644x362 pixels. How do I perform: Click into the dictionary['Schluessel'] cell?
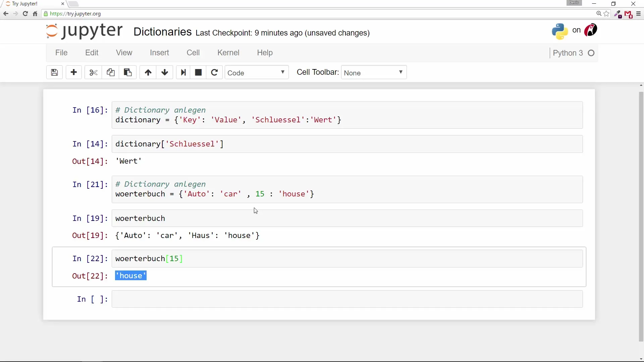click(x=347, y=144)
